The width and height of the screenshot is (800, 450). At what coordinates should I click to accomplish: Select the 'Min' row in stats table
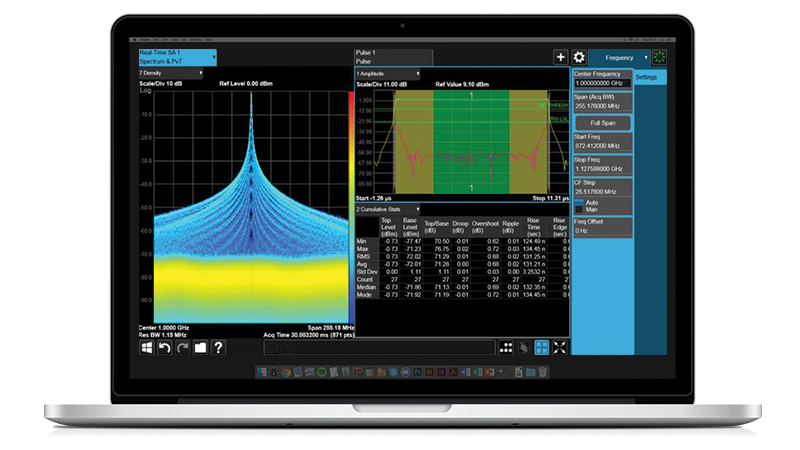[x=462, y=241]
